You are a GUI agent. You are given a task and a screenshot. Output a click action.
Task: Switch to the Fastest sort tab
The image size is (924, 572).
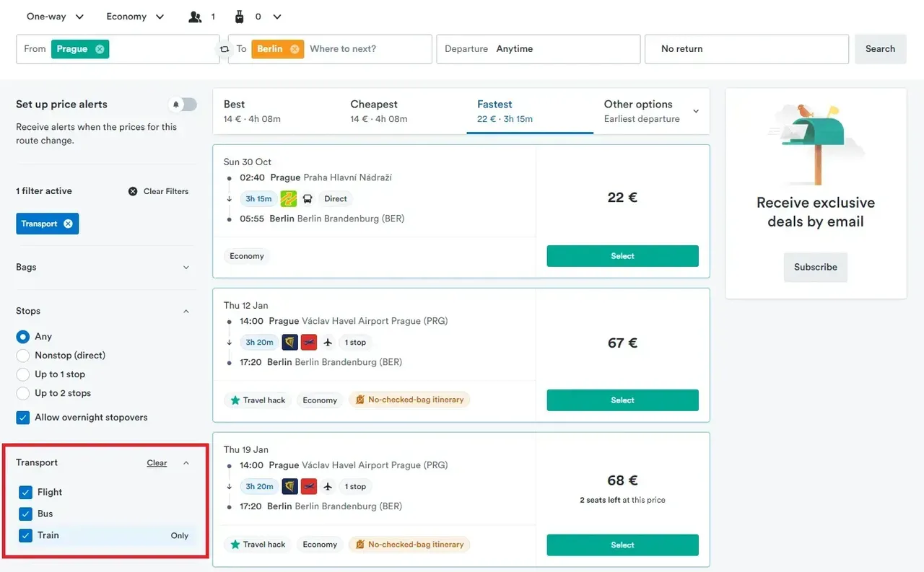[530, 111]
